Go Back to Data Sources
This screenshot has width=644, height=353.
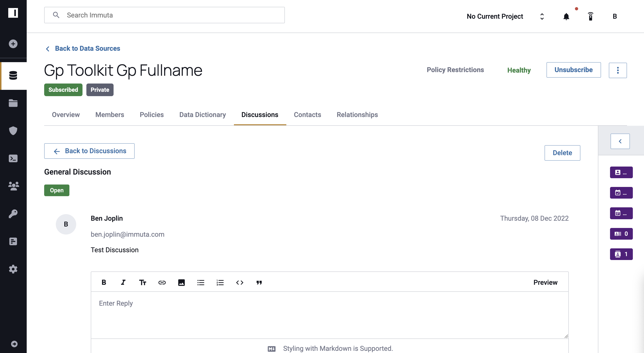click(83, 48)
